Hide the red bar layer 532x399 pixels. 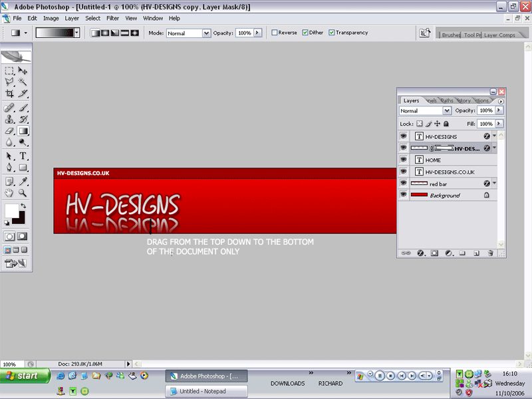404,184
